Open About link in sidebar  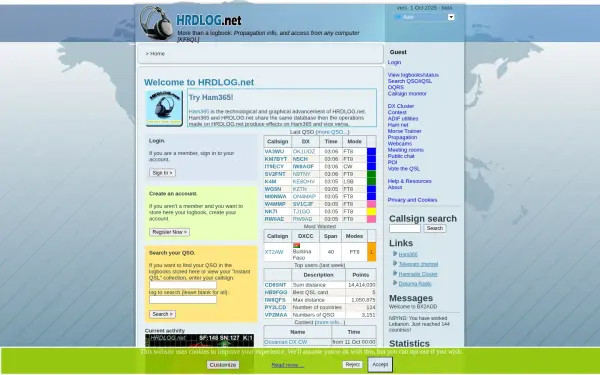(x=395, y=187)
